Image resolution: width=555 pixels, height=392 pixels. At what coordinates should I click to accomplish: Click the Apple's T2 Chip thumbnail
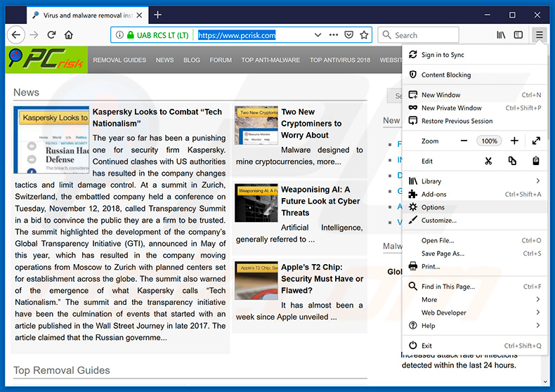[x=256, y=280]
